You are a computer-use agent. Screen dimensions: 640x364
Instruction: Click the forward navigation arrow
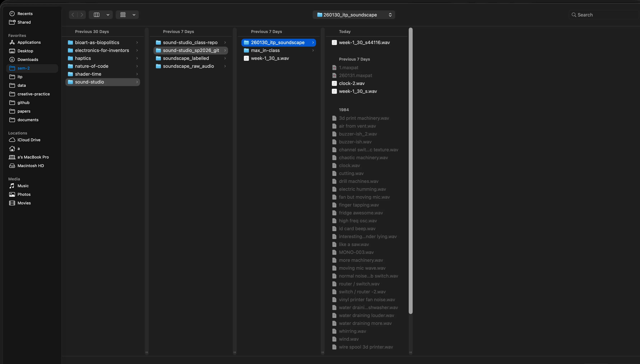tap(82, 15)
